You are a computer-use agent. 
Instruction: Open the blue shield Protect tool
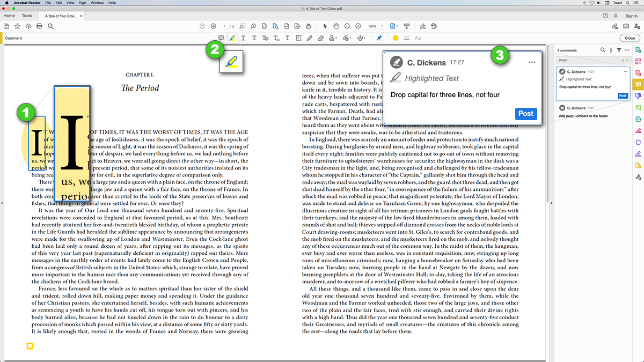click(x=638, y=142)
